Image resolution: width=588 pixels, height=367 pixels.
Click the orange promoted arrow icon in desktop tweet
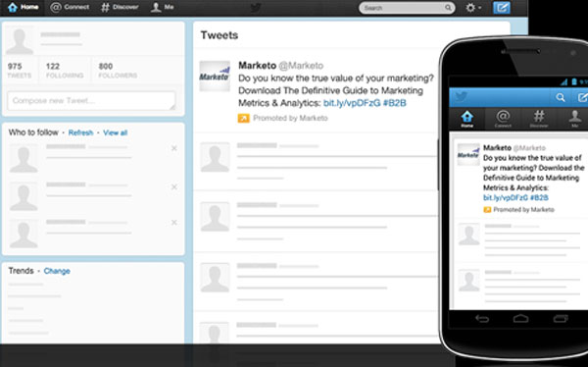click(x=243, y=119)
